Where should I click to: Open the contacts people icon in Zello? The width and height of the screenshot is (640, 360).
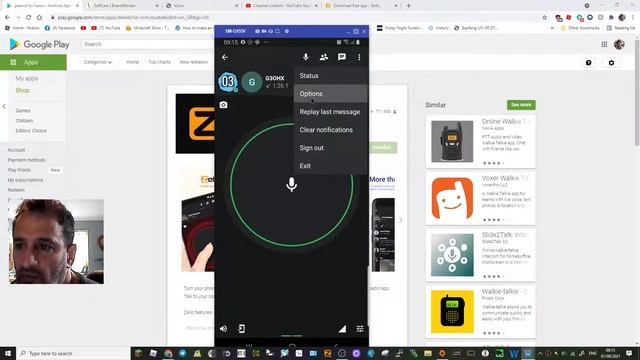coord(324,57)
